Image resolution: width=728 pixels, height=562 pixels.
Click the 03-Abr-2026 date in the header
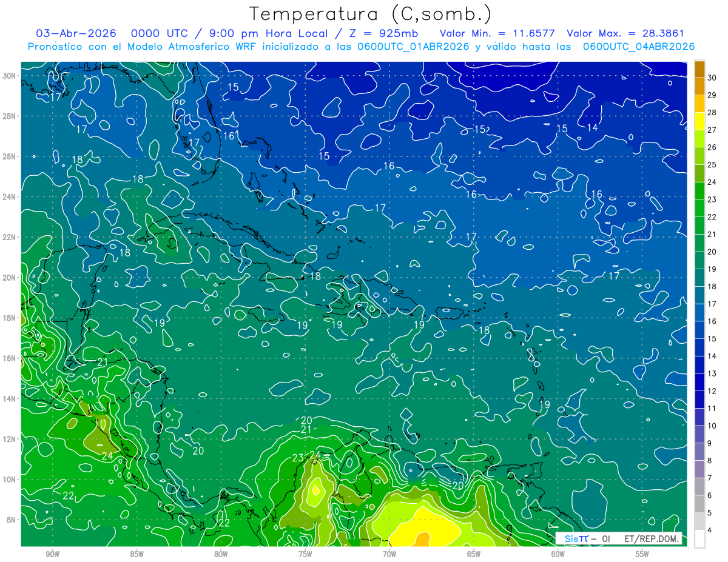click(x=72, y=34)
